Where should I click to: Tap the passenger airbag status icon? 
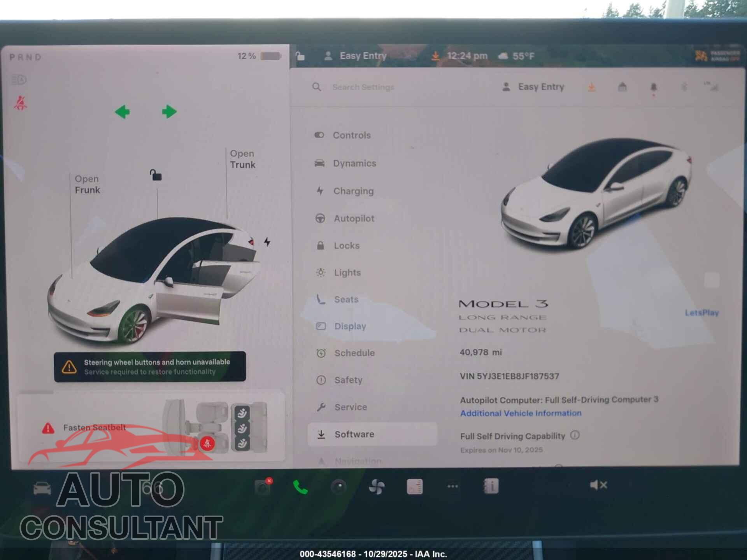717,56
